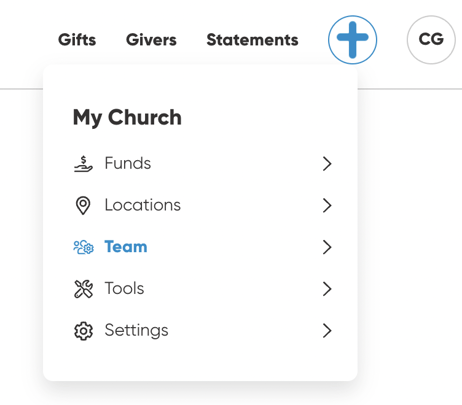The height and width of the screenshot is (405, 462).
Task: Click the Team people-gear icon
Action: pos(83,247)
